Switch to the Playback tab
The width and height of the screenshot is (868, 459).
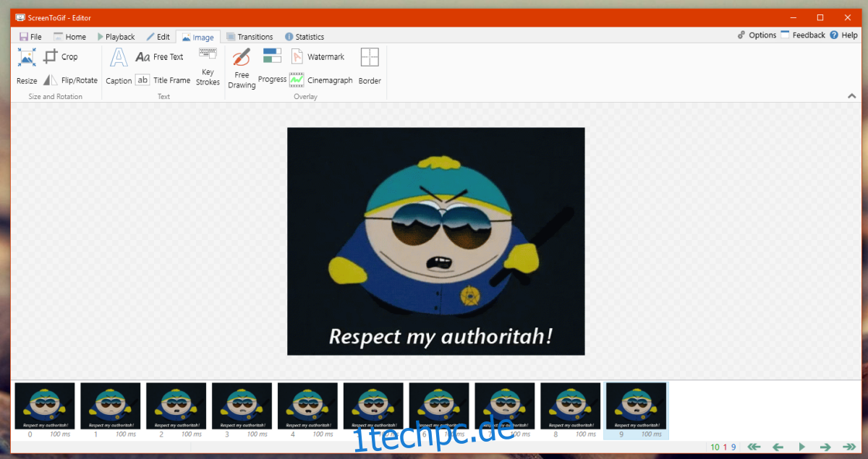(116, 37)
